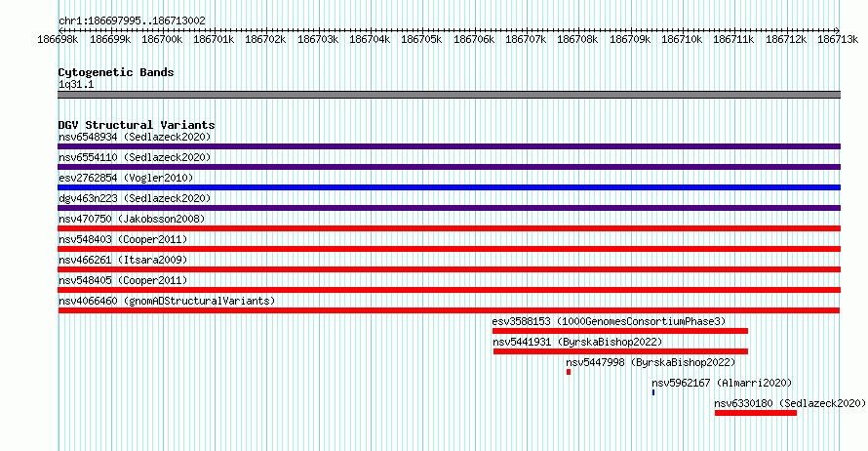Click the 186713k ruler tick label
868x451 pixels.
(838, 39)
